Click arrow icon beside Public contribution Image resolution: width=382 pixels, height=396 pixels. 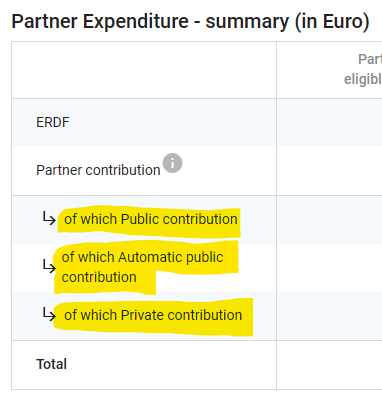49,218
